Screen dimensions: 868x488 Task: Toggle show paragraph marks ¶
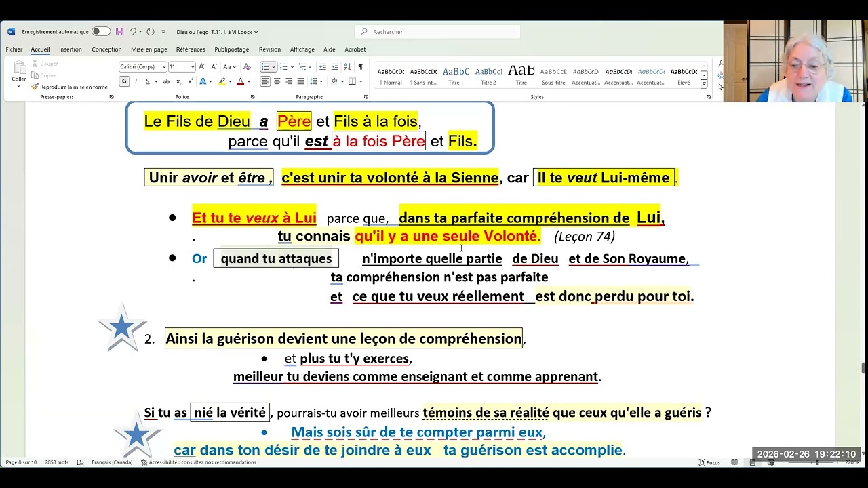[361, 66]
